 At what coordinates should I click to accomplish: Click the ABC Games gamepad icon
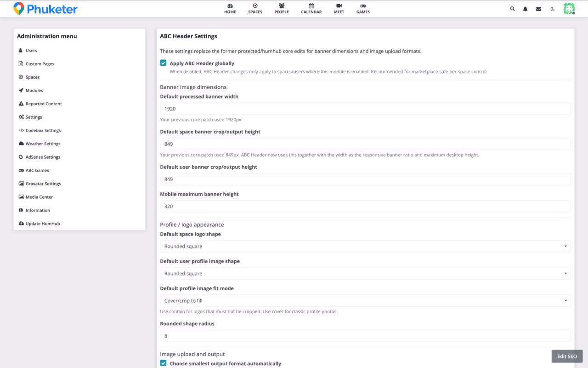click(21, 171)
